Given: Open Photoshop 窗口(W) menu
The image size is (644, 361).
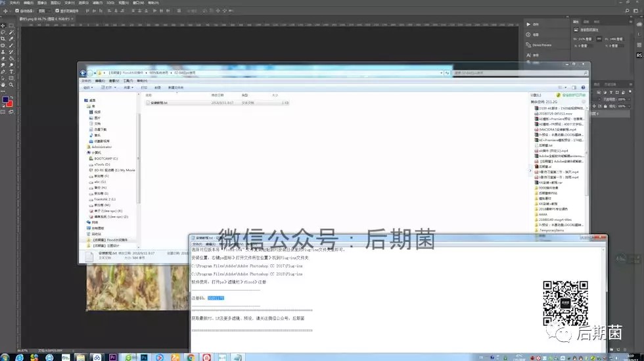Looking at the screenshot, I should [139, 3].
